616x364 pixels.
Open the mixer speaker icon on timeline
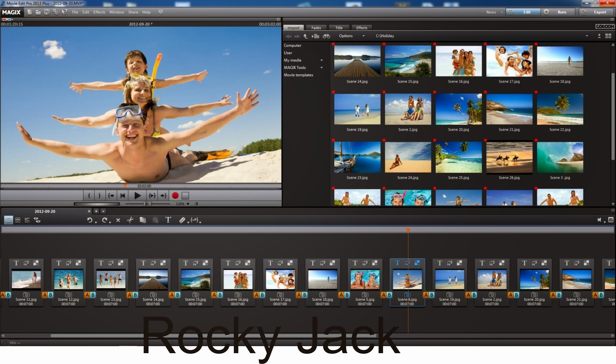[x=599, y=220]
